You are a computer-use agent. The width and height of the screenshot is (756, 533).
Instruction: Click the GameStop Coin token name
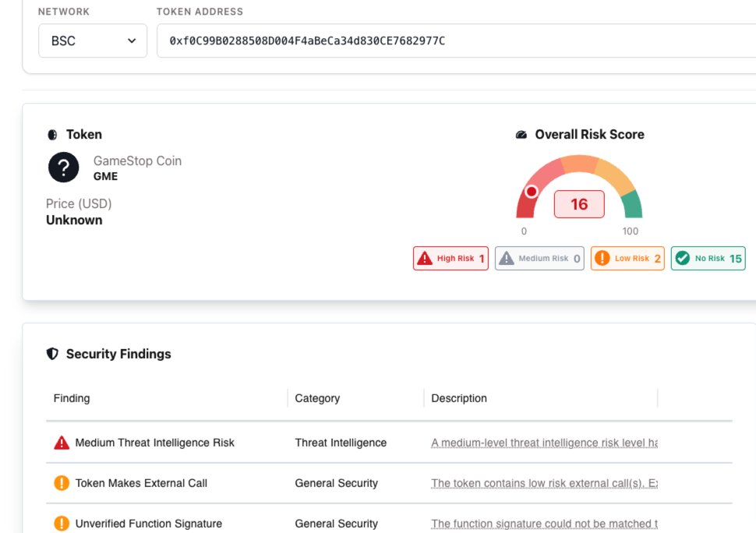[137, 161]
